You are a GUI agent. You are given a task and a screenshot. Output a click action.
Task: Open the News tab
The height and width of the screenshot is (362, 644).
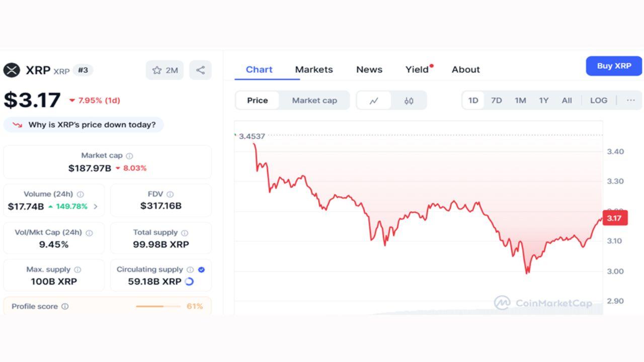click(x=369, y=69)
